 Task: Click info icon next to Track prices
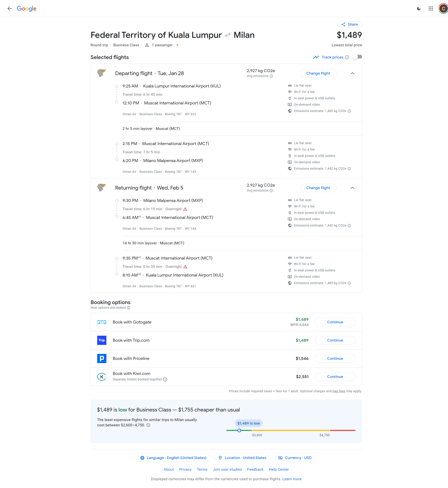tap(347, 57)
